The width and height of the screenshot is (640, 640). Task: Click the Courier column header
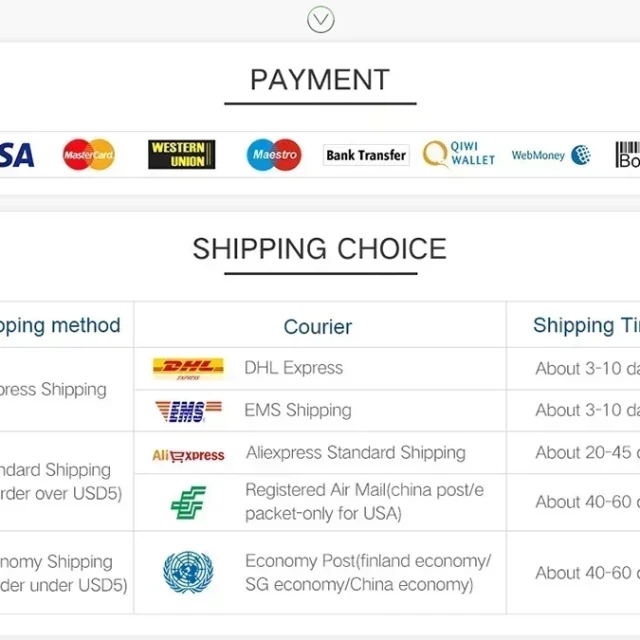point(318,327)
